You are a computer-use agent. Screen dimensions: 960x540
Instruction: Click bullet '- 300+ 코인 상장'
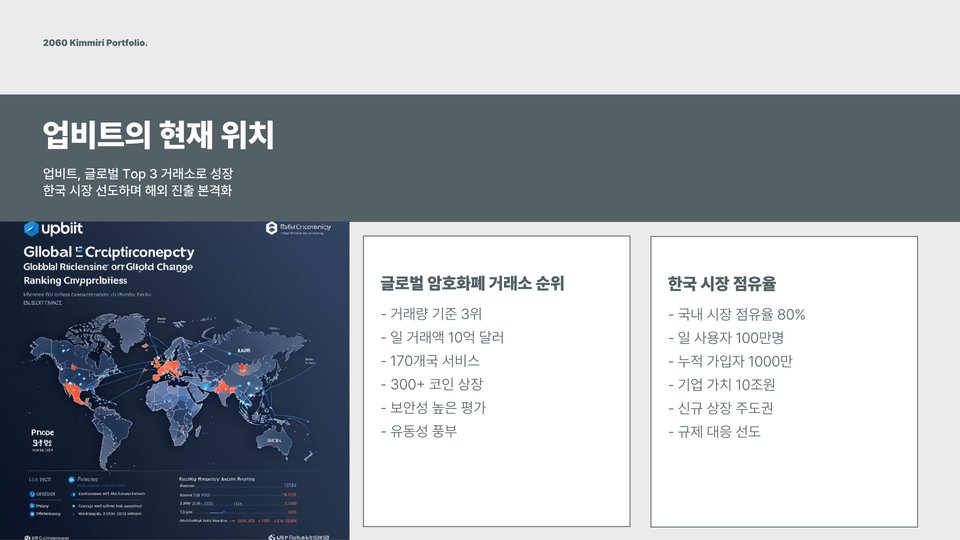[432, 384]
